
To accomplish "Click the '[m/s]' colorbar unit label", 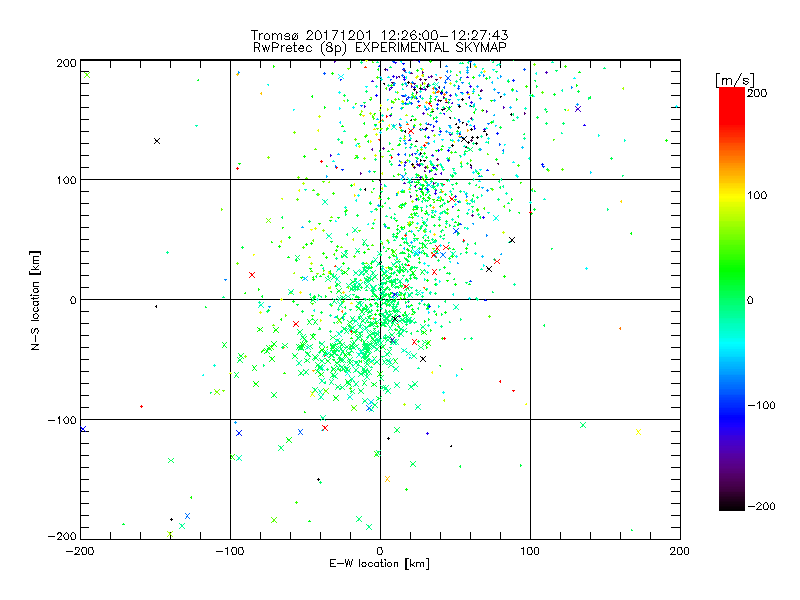I will pos(735,80).
